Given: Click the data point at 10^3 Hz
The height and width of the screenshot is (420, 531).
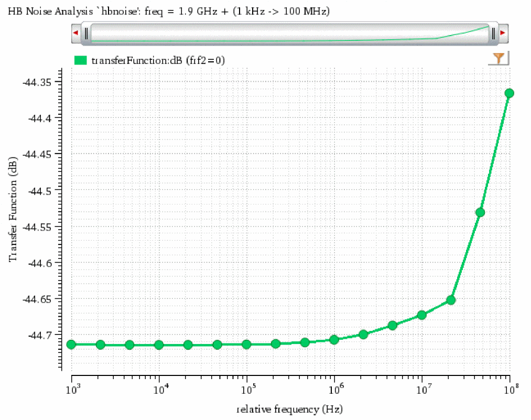Looking at the screenshot, I should 71,344.
